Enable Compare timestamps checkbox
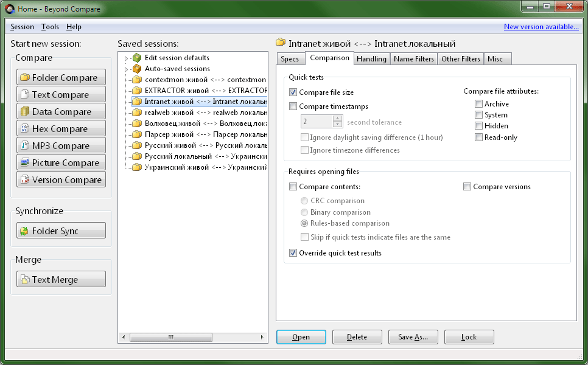This screenshot has width=588, height=365. (x=293, y=106)
